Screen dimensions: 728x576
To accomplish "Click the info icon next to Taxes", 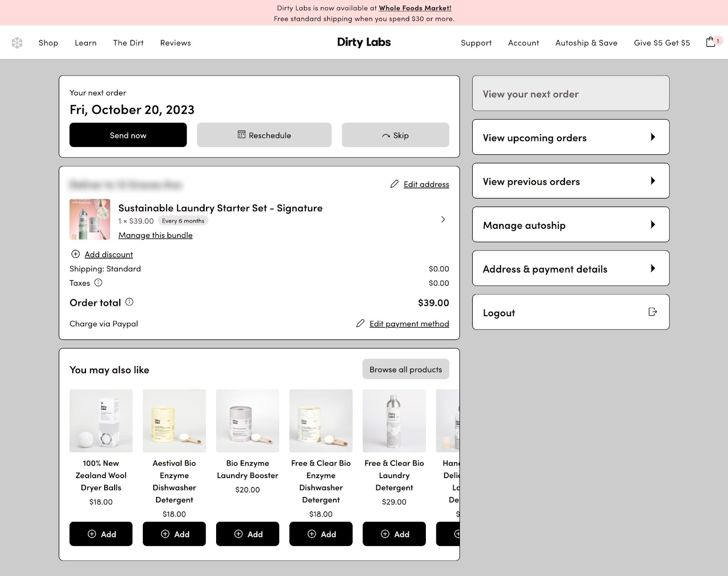I will click(x=97, y=283).
